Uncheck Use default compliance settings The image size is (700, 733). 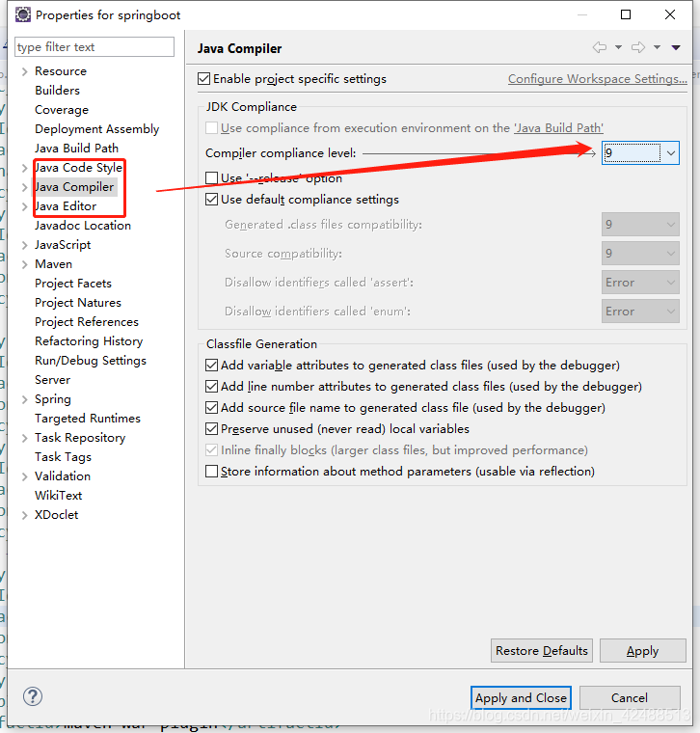point(212,199)
